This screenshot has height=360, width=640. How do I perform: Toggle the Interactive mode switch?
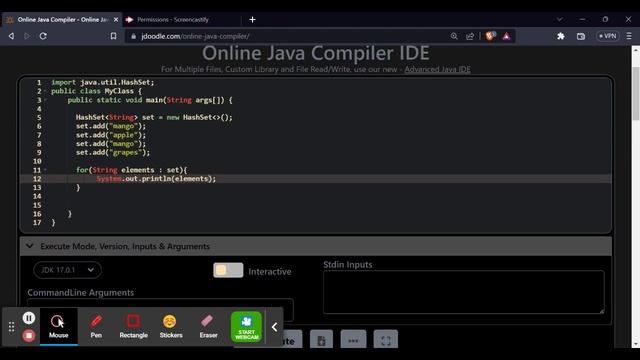(228, 270)
